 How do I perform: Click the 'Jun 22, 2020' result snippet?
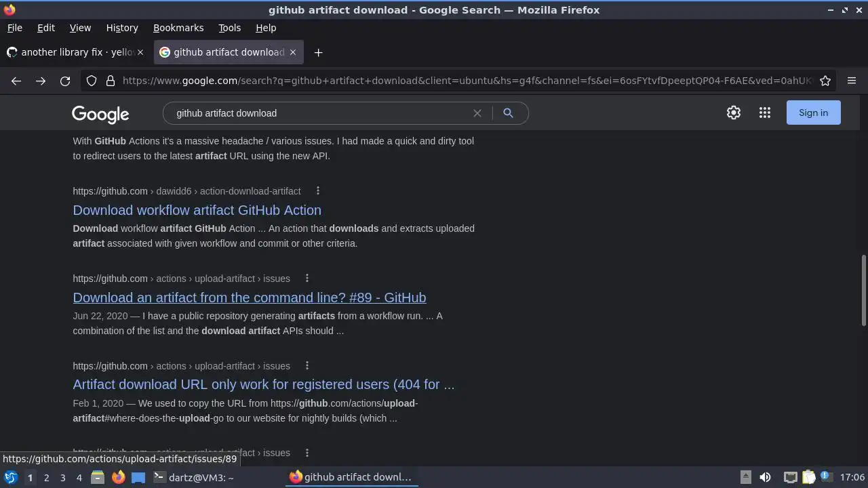pyautogui.click(x=258, y=323)
